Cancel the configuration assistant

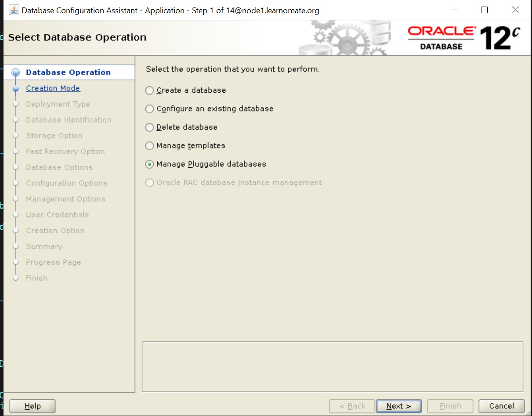(501, 406)
